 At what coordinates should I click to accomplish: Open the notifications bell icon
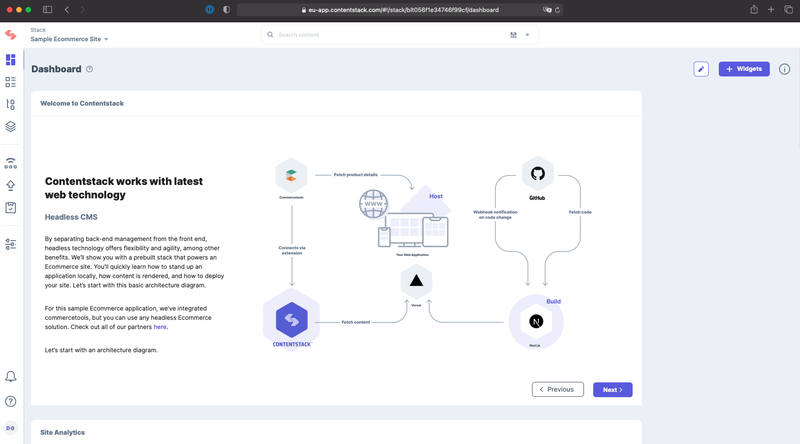[x=11, y=377]
